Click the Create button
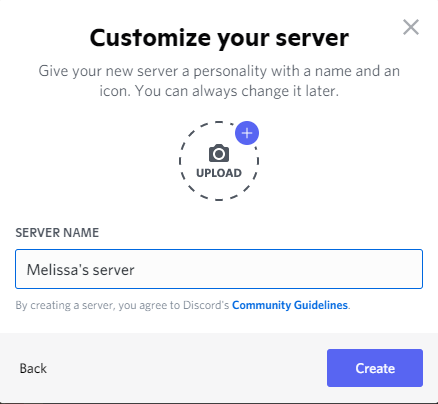The height and width of the screenshot is (404, 438). pos(375,368)
